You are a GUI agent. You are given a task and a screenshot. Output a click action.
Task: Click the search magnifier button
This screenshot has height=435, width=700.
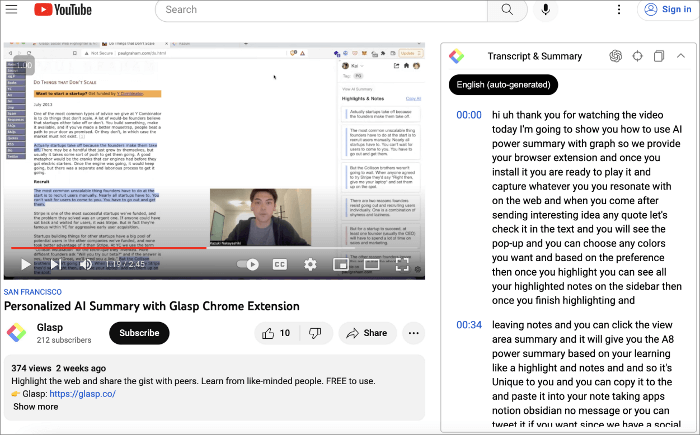click(x=507, y=10)
